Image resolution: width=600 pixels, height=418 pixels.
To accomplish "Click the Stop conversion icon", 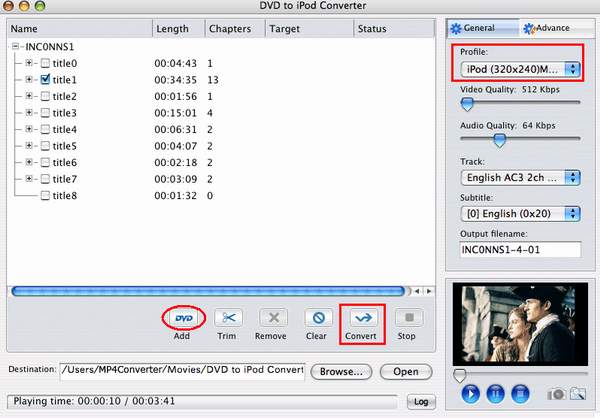I will tap(409, 318).
